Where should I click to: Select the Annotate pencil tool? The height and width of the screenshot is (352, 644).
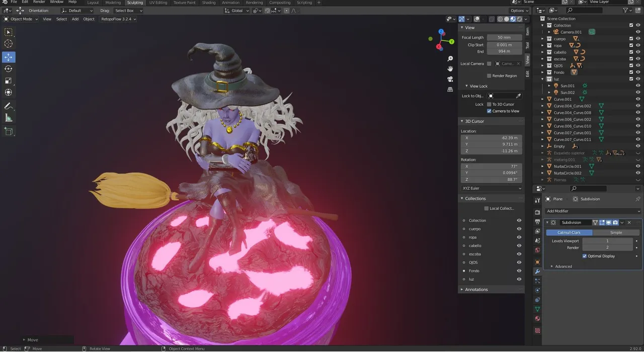9,106
